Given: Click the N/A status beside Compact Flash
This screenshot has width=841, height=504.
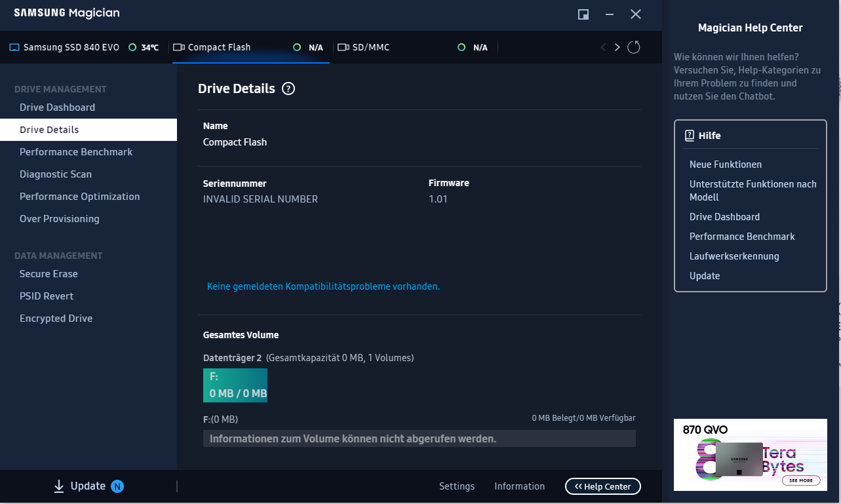Looking at the screenshot, I should click(316, 48).
